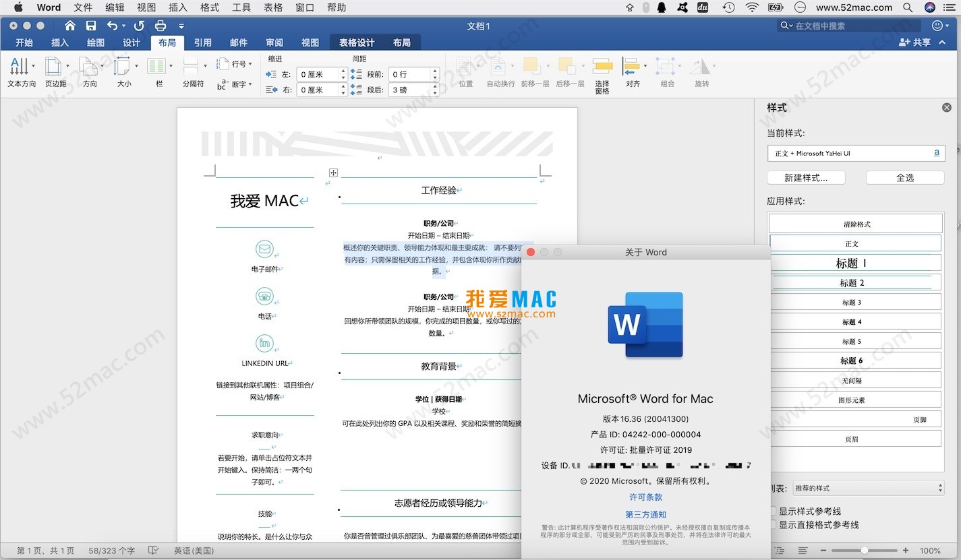Redo with the circular arrow icon
This screenshot has height=560, width=961.
click(x=139, y=26)
